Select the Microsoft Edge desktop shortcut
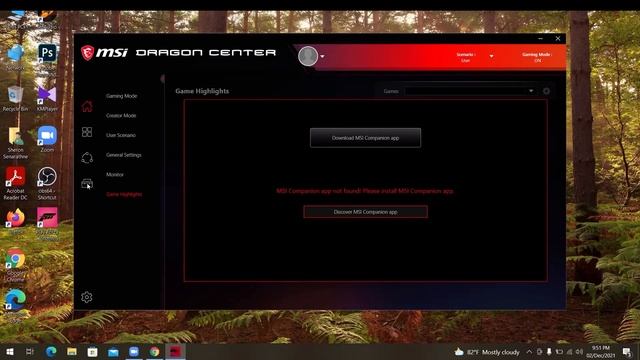The width and height of the screenshot is (640, 360). pos(16,305)
